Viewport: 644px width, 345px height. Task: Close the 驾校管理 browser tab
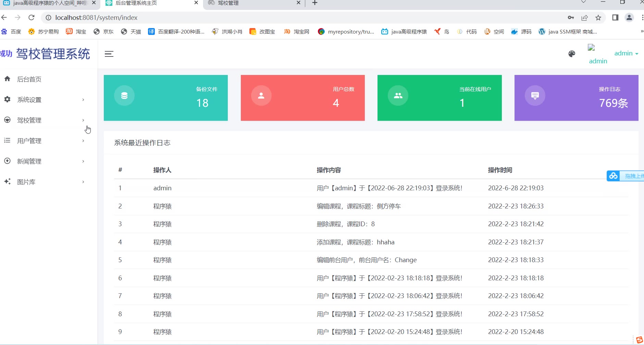click(x=298, y=3)
